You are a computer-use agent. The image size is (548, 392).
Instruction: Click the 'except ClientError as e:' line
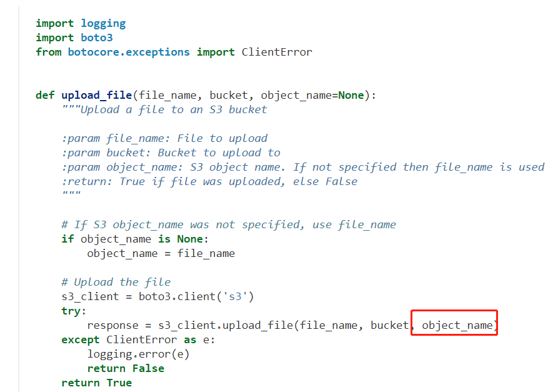pyautogui.click(x=138, y=340)
